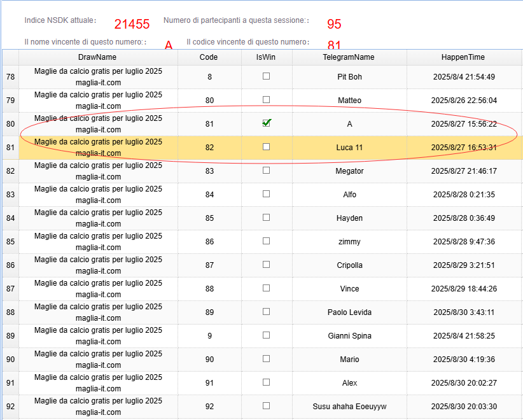The height and width of the screenshot is (420, 523).
Task: Click the TelegramName cell 'Vince'
Action: [x=349, y=288]
